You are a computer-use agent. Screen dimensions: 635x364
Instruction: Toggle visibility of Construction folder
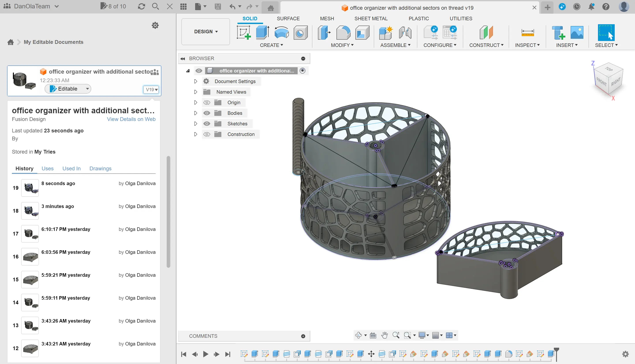pyautogui.click(x=207, y=134)
